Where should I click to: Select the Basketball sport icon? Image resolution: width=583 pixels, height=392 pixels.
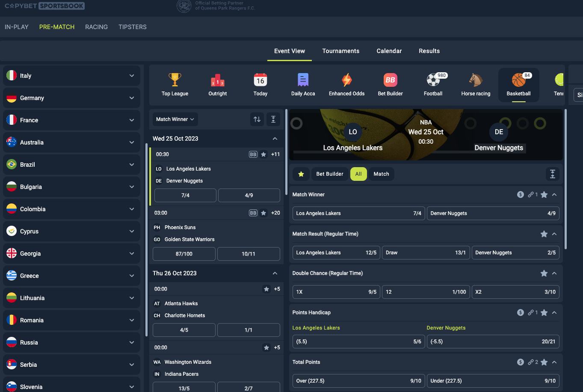[519, 80]
